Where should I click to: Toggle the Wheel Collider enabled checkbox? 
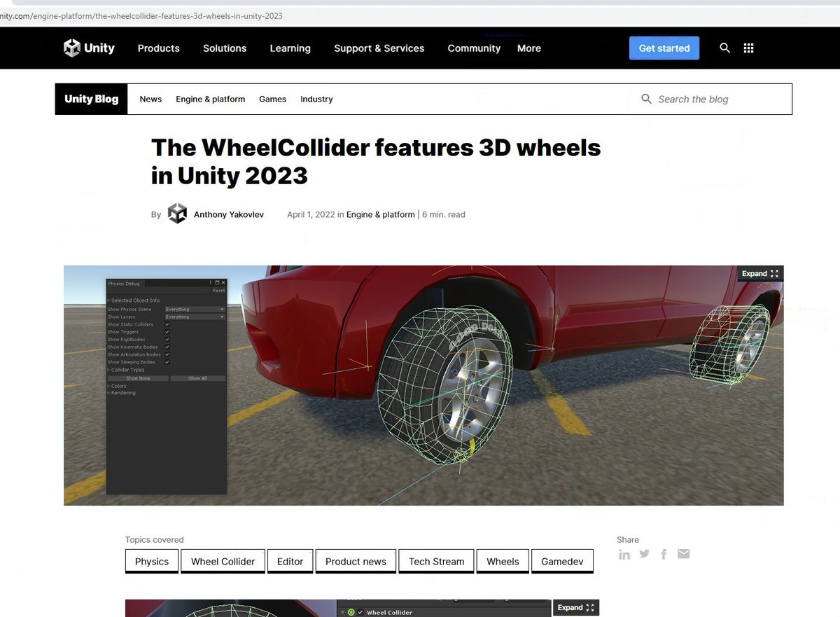[360, 612]
